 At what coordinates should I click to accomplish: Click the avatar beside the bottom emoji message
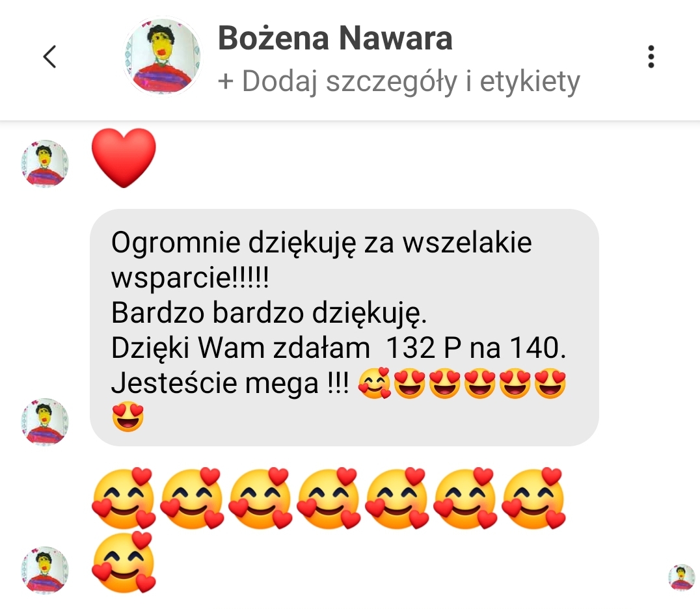click(x=45, y=570)
